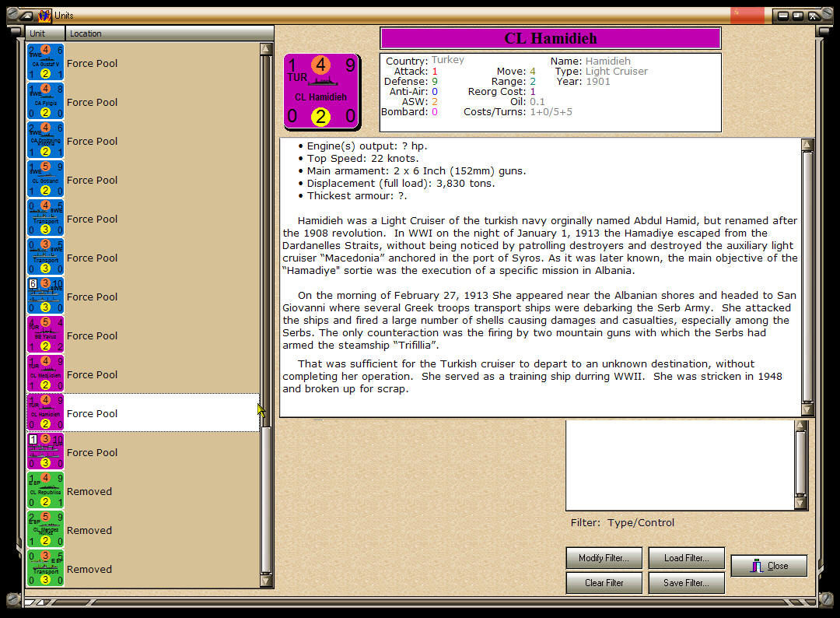Click the filter box scroll-up arrow

[x=801, y=426]
